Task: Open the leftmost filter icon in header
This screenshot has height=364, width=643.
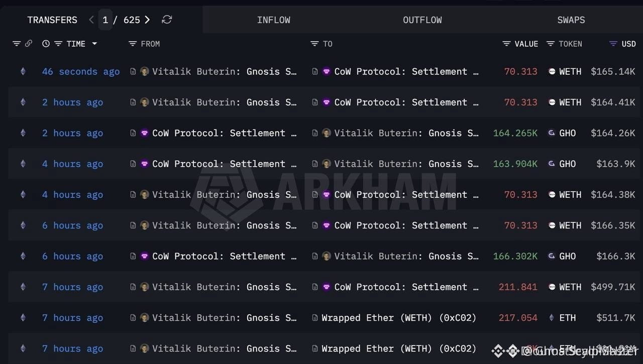Action: pos(17,44)
